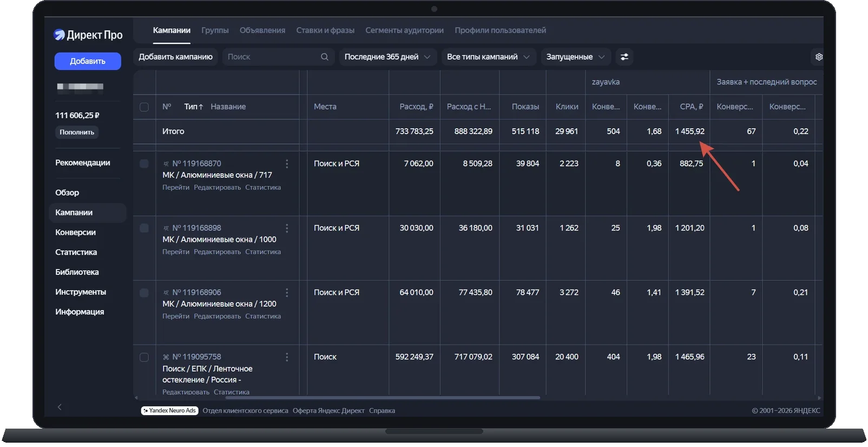Open Статистика in the sidebar
868x447 pixels.
point(76,252)
